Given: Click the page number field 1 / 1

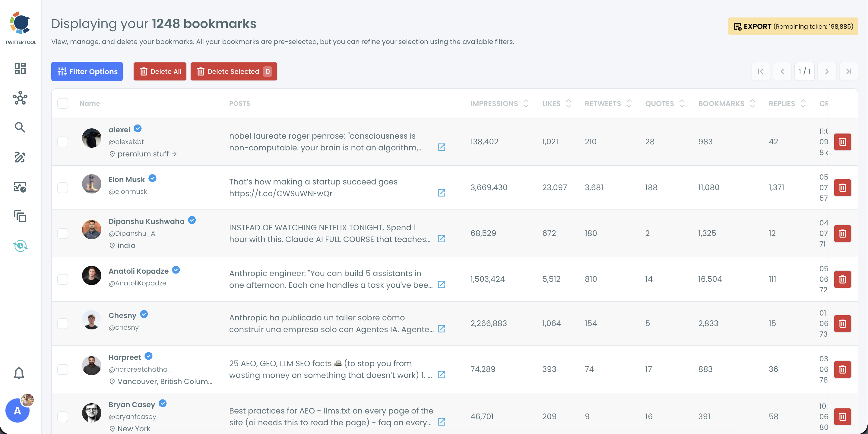Looking at the screenshot, I should pyautogui.click(x=804, y=71).
